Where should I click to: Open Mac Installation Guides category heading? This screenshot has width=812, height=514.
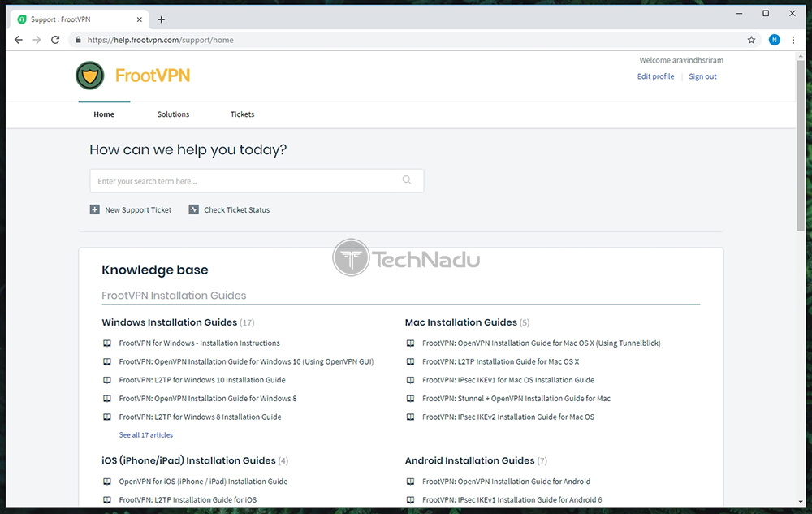tap(461, 322)
